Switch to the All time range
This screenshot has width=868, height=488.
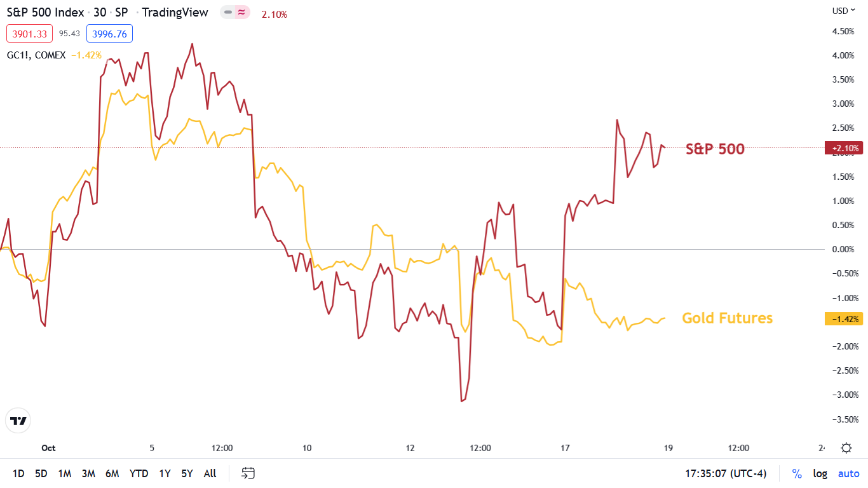pyautogui.click(x=210, y=473)
